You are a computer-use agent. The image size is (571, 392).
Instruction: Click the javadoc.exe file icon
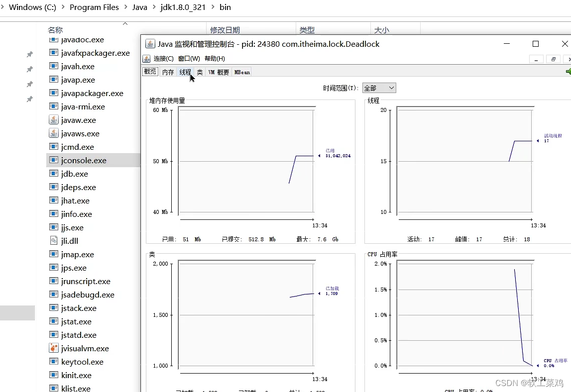(54, 39)
